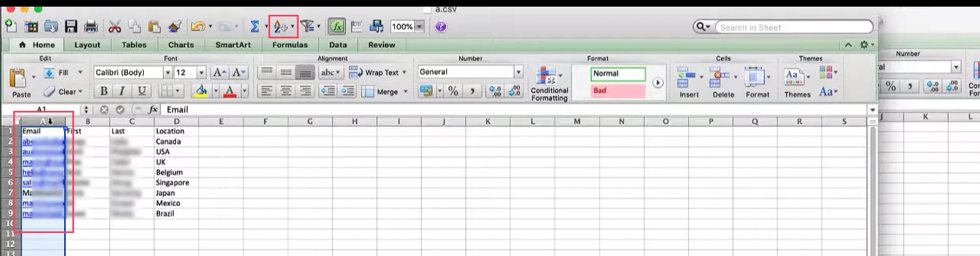This screenshot has height=256, width=980.
Task: Sort A to Z ascending
Action: pos(280,27)
